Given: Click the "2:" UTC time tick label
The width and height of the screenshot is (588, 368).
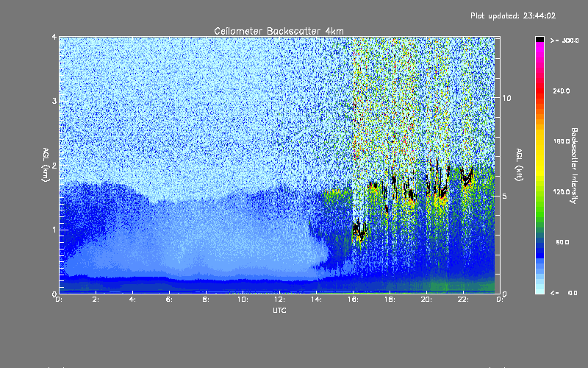Looking at the screenshot, I should (96, 300).
